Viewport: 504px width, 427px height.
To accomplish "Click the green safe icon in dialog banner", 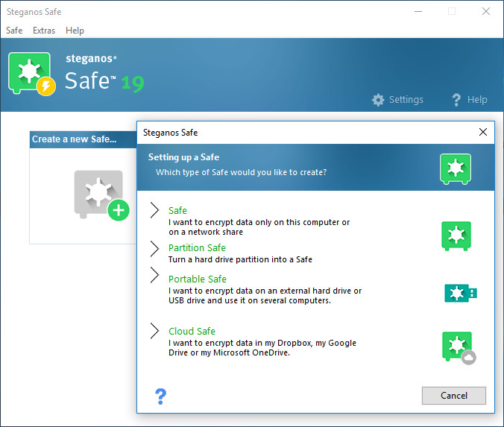I will [x=456, y=168].
